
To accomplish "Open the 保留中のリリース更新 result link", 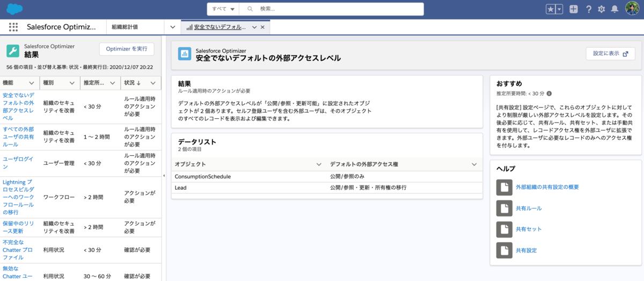I will point(18,227).
